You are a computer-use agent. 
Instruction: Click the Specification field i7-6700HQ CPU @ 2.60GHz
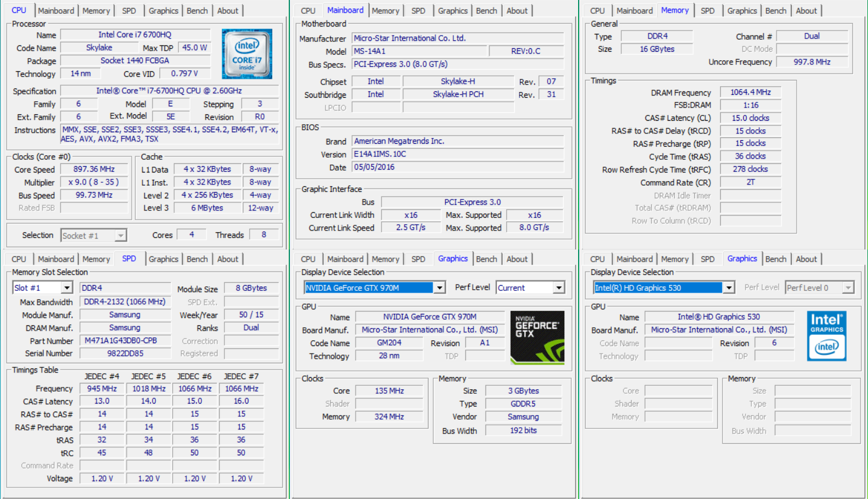click(169, 91)
